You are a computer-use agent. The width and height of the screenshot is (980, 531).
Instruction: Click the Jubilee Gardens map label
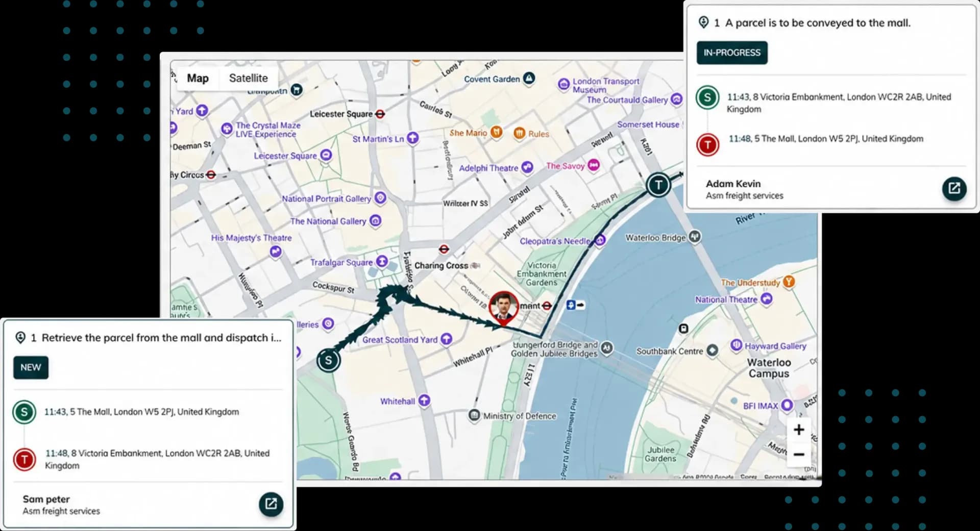click(660, 454)
